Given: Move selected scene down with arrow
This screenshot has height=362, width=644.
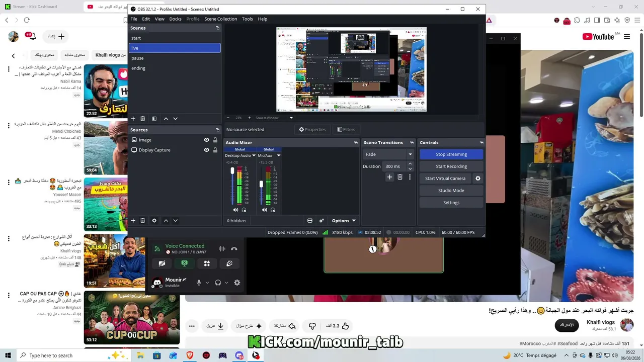Looking at the screenshot, I should (175, 119).
